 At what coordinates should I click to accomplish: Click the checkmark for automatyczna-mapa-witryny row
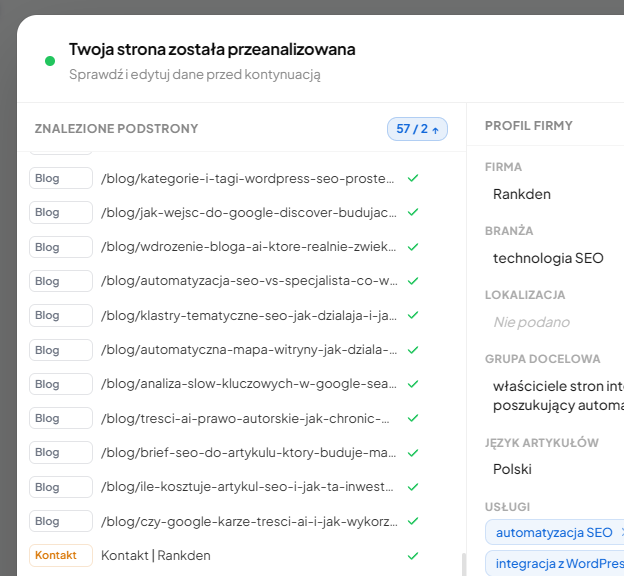413,350
